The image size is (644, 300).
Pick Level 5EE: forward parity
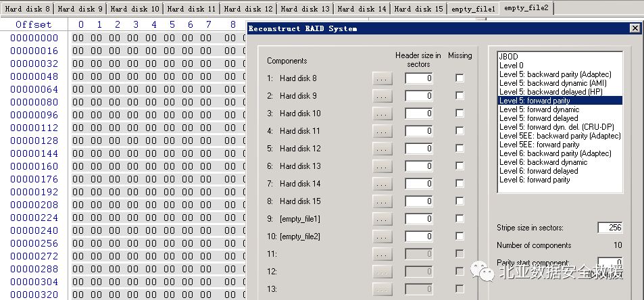[x=560, y=145]
